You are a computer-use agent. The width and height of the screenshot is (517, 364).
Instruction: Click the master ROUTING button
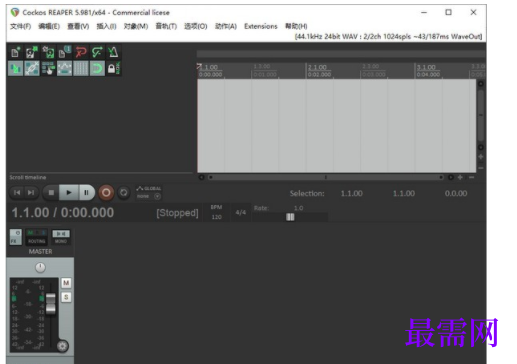tap(37, 237)
